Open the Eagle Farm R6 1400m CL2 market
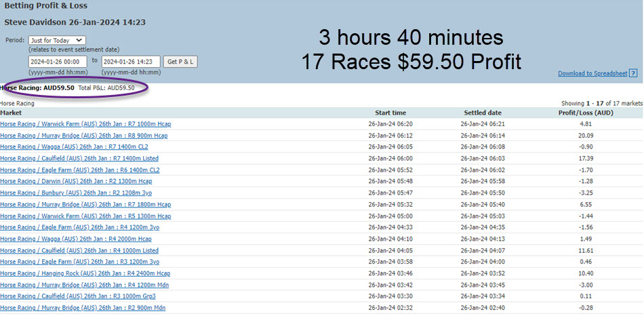This screenshot has height=316, width=644. [80, 170]
